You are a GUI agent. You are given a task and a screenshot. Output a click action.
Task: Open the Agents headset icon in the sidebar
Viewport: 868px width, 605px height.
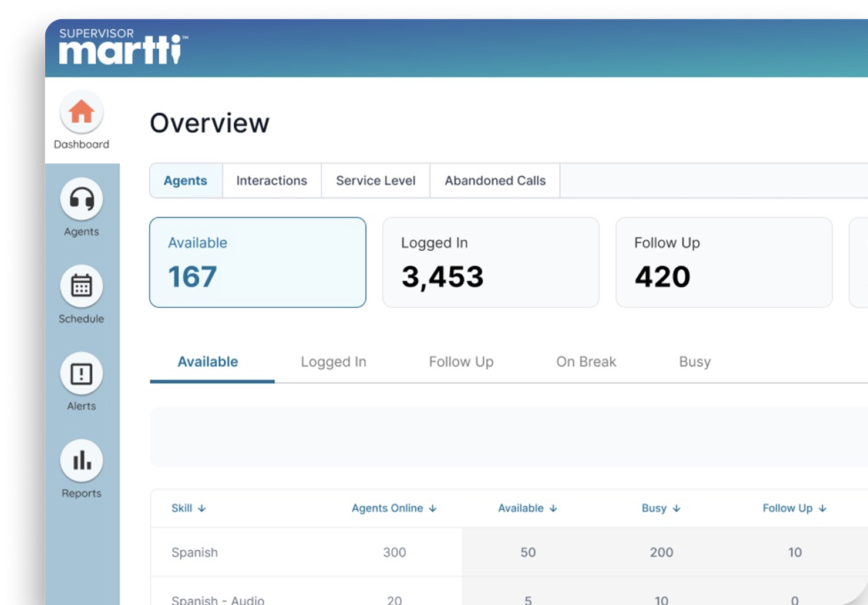81,200
